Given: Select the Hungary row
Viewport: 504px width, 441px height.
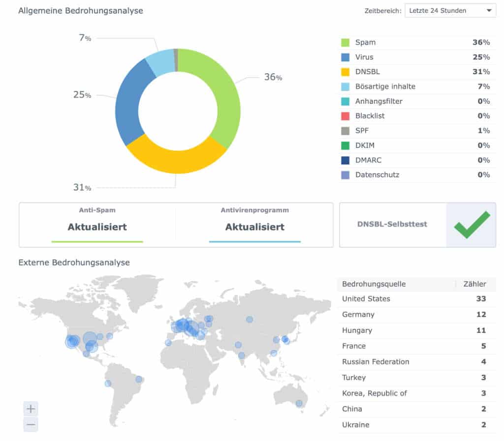Looking at the screenshot, I should coord(416,330).
